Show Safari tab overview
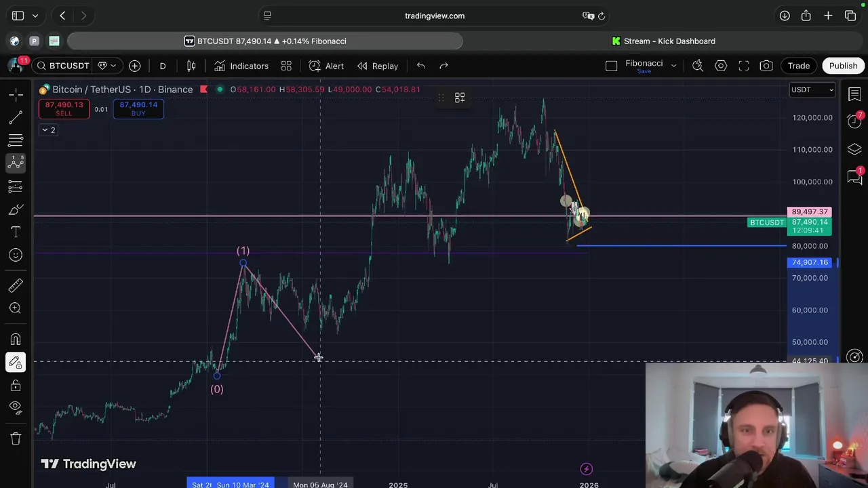Screen dimensions: 868x488 (x=850, y=16)
